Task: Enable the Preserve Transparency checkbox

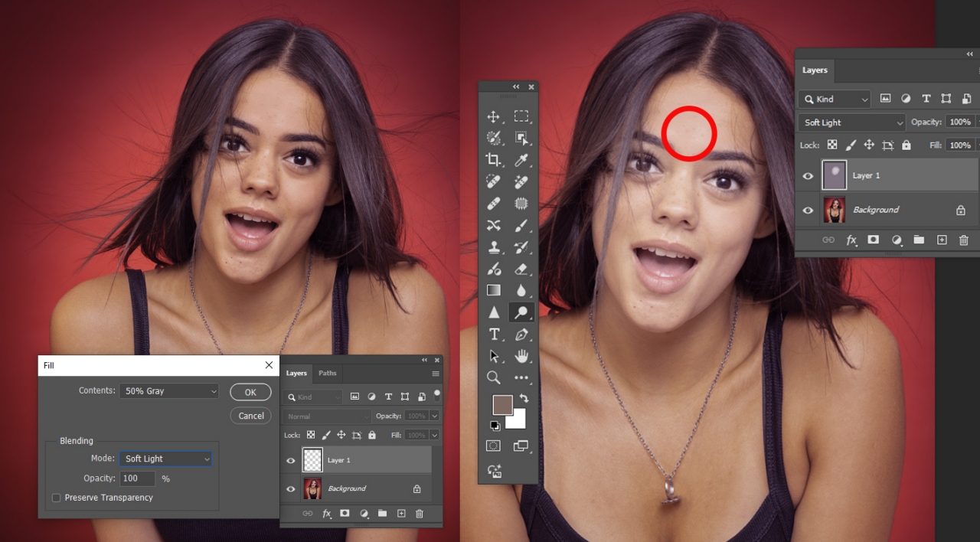Action: pyautogui.click(x=56, y=498)
